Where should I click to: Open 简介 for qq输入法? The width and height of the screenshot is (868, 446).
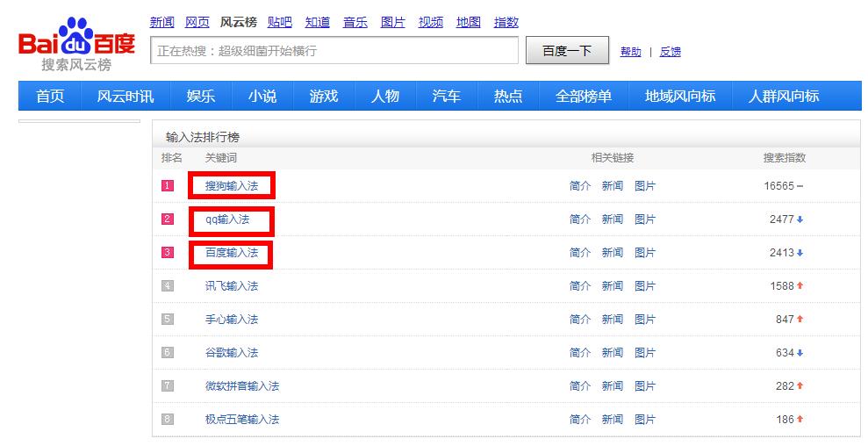[x=580, y=219]
